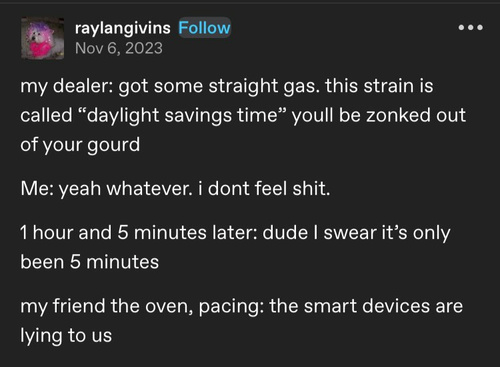Click the words "lying to us"

click(66, 336)
